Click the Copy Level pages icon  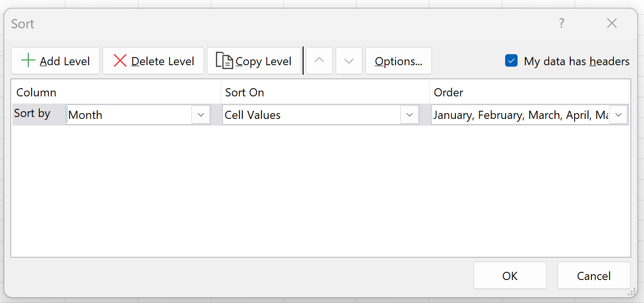225,61
